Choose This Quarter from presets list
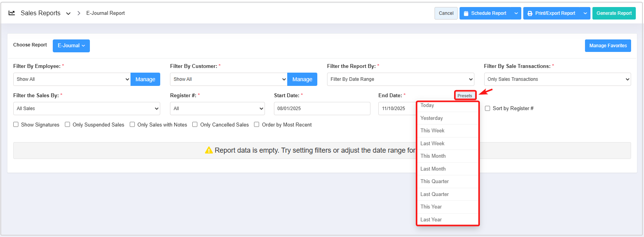The width and height of the screenshot is (644, 237). (x=435, y=182)
